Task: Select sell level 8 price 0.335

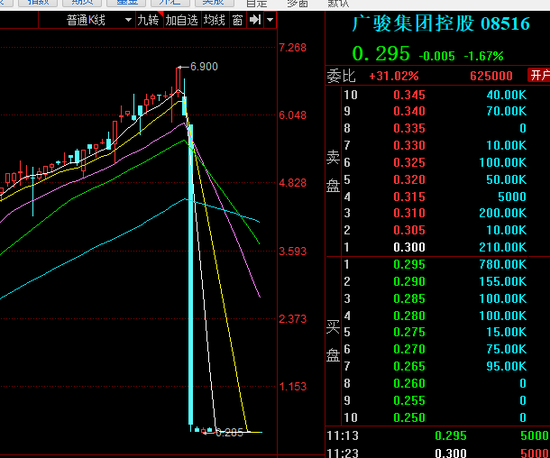Action: [409, 129]
